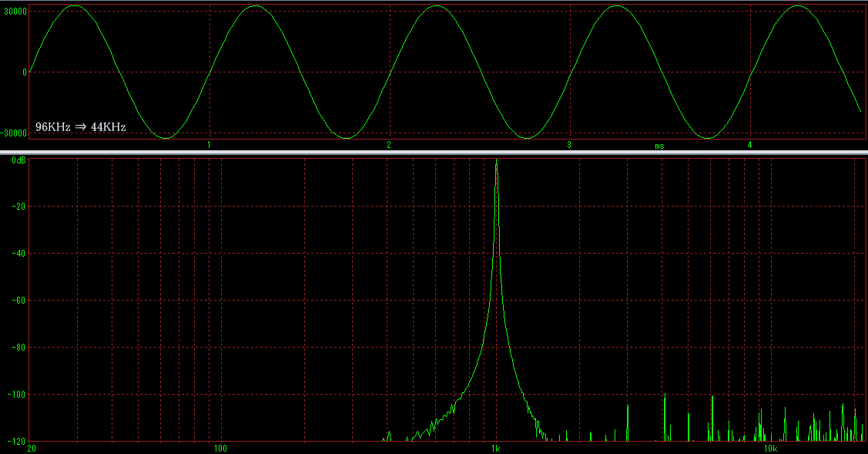Click the 100 frequency axis label
The image size is (868, 454).
coord(220,449)
